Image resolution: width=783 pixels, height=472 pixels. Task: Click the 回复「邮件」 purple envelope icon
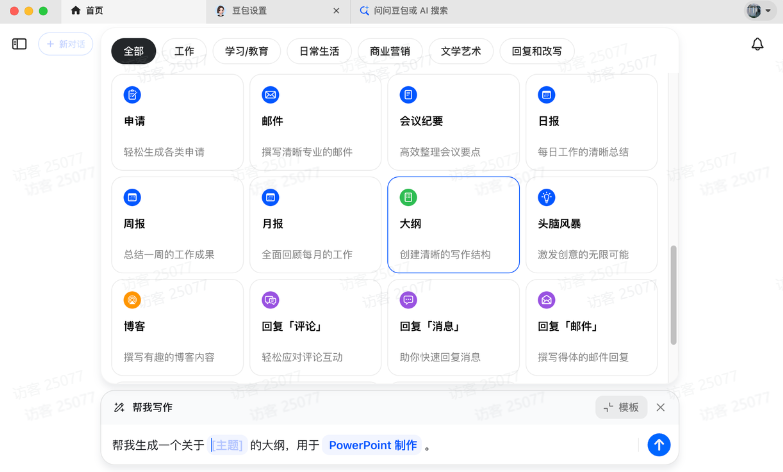click(x=546, y=300)
